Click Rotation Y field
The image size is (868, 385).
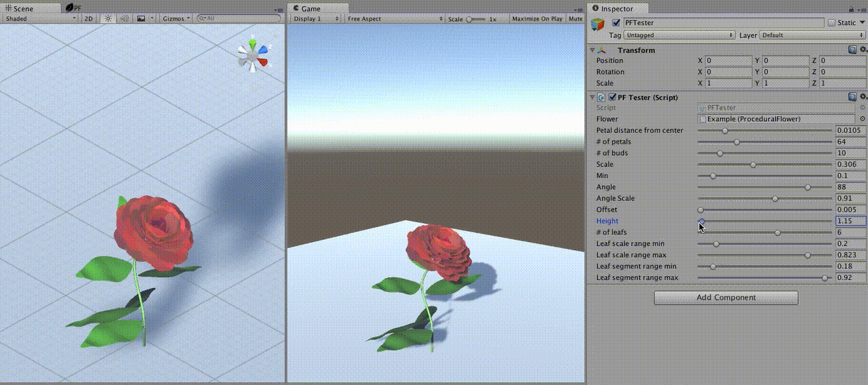pos(785,72)
